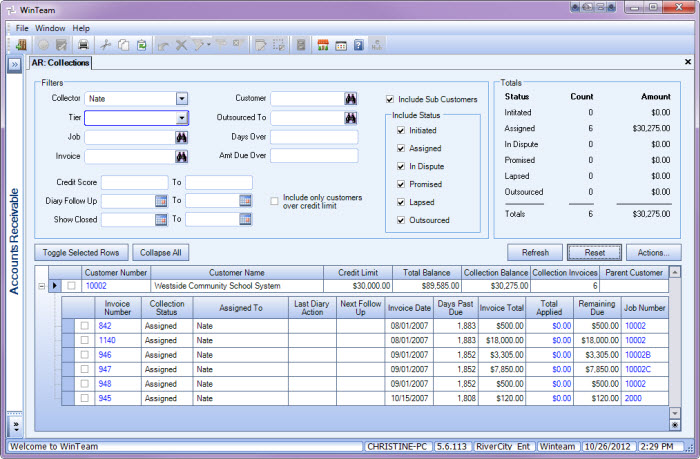Click the scissors cut icon
The image size is (700, 459).
(106, 45)
